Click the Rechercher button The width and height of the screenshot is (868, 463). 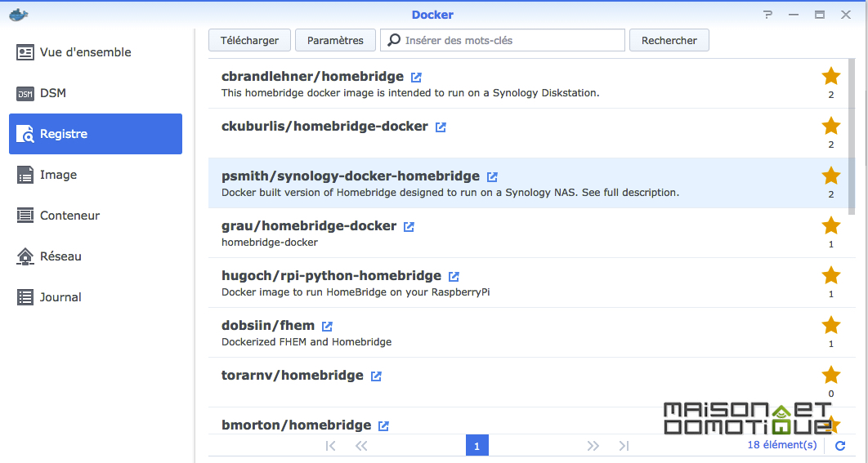point(669,40)
